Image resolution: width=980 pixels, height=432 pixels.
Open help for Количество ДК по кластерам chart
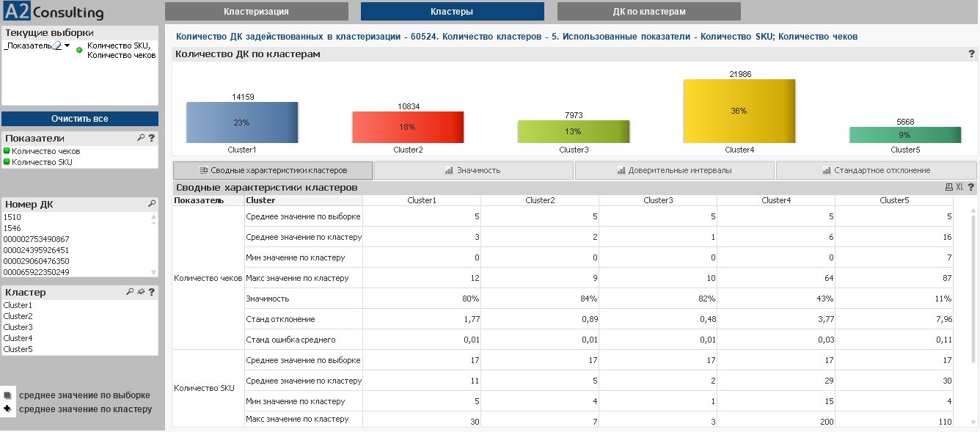tap(971, 54)
